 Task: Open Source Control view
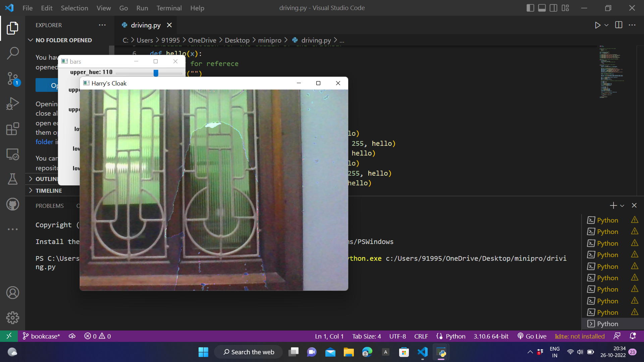12,78
